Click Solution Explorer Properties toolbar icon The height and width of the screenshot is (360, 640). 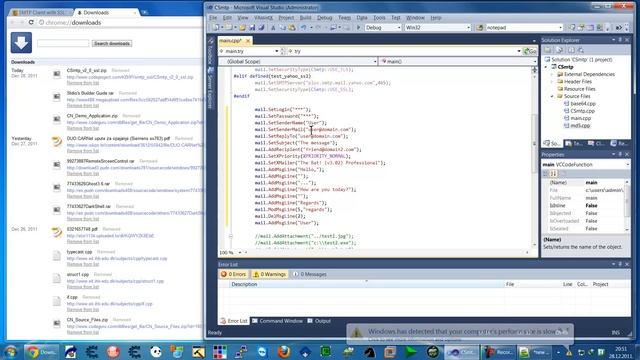pos(548,50)
